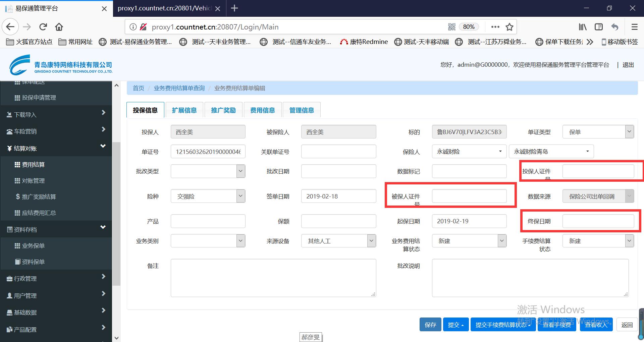The image size is (644, 342).
Task: Open the QR code icon in address bar
Action: click(451, 27)
